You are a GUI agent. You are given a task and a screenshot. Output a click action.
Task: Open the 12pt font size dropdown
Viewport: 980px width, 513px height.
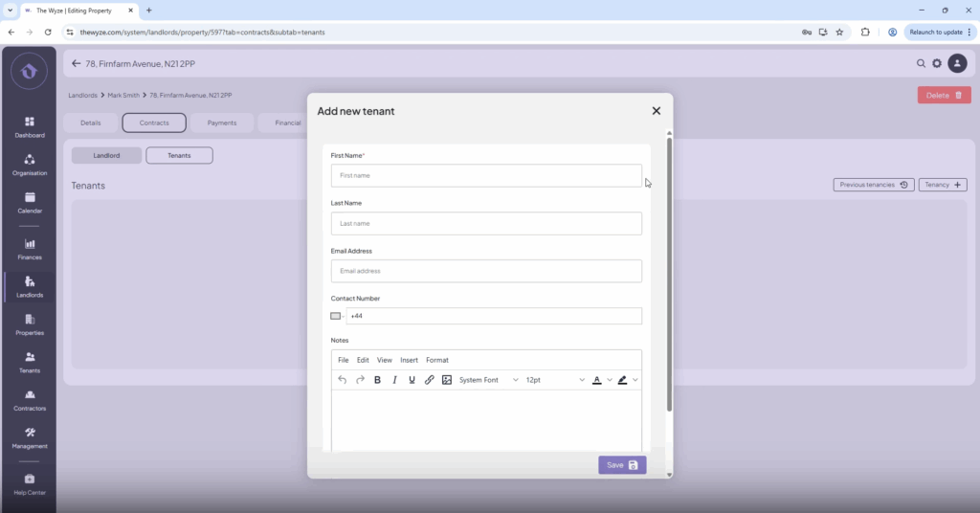point(555,380)
